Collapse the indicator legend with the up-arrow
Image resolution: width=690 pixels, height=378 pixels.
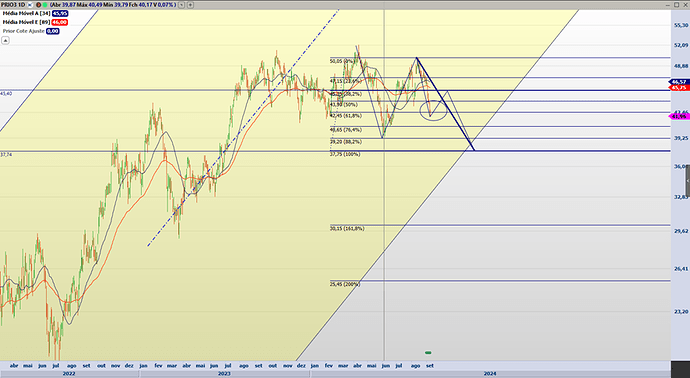[x=5, y=40]
